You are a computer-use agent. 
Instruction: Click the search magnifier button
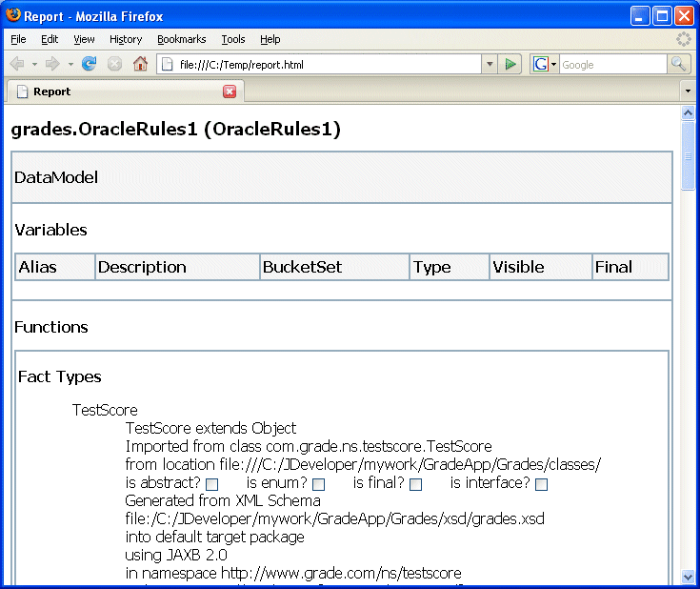pos(678,65)
